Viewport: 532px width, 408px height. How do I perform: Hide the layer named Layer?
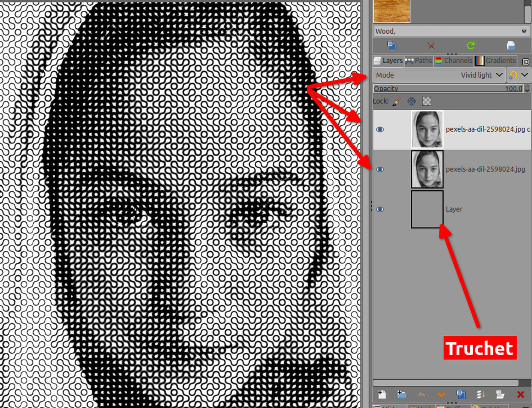pyautogui.click(x=380, y=209)
